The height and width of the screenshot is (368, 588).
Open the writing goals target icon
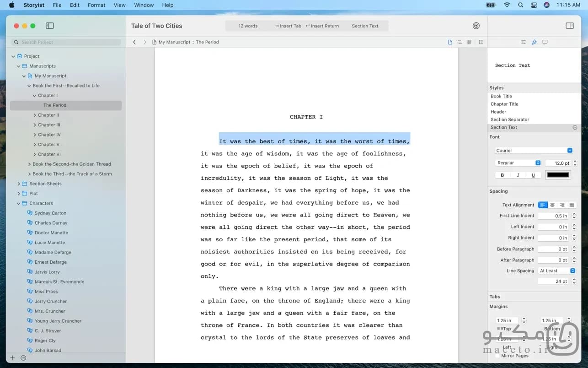click(476, 26)
